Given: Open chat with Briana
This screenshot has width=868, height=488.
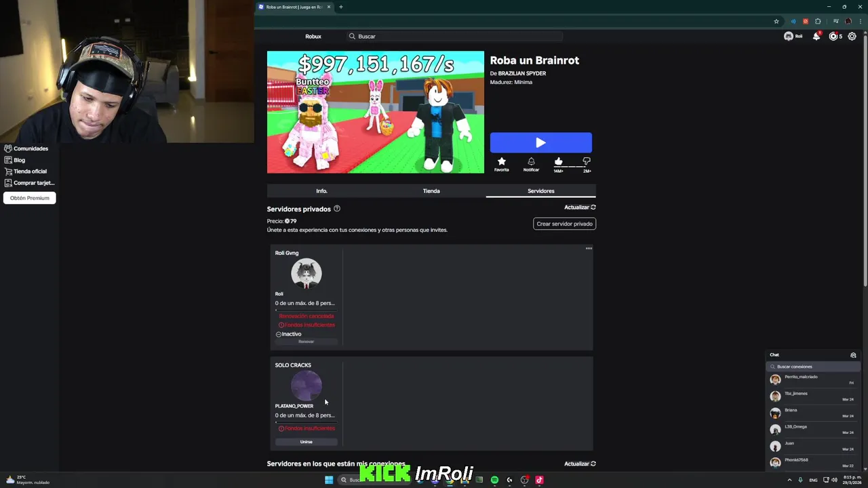Looking at the screenshot, I should point(814,413).
